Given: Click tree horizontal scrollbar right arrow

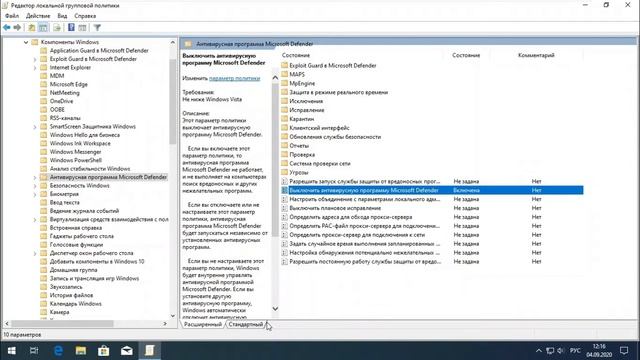Looking at the screenshot, I should [165, 323].
